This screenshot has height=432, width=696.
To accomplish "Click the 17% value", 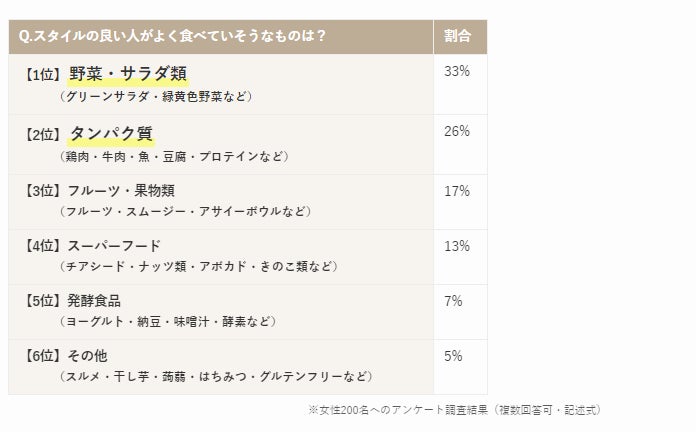I will pyautogui.click(x=457, y=191).
